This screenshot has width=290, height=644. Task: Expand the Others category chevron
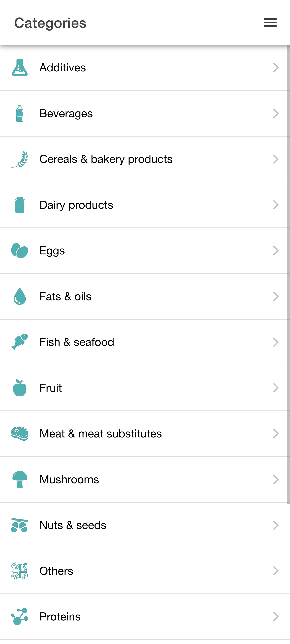(276, 571)
